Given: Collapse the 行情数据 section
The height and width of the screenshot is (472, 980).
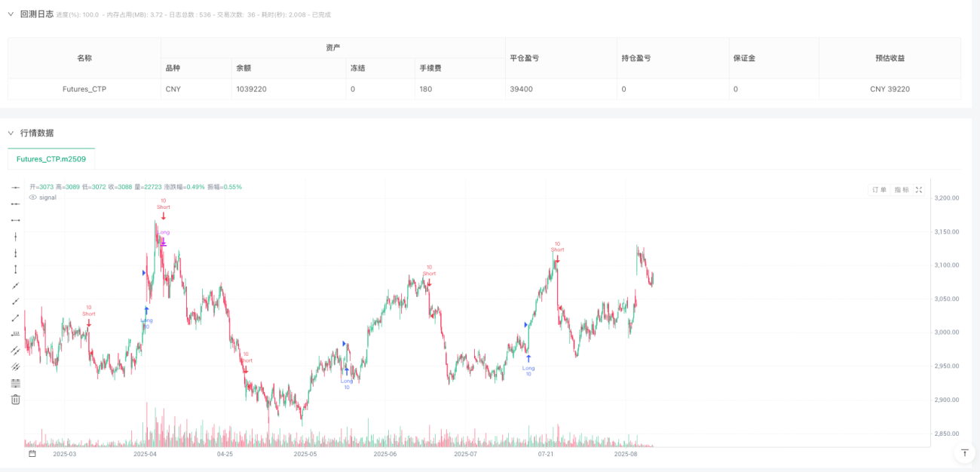Looking at the screenshot, I should point(11,133).
